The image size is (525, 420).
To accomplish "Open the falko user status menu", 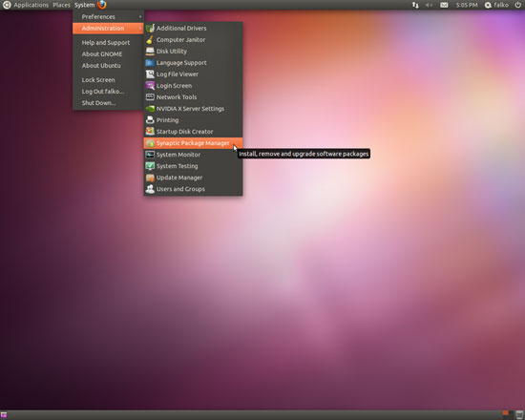I will 497,5.
